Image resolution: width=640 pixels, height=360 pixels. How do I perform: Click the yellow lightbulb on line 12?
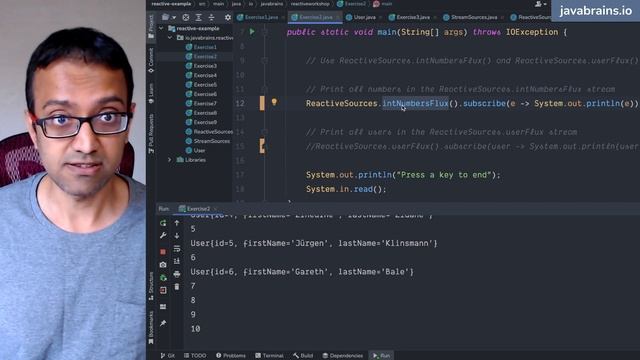tap(274, 102)
